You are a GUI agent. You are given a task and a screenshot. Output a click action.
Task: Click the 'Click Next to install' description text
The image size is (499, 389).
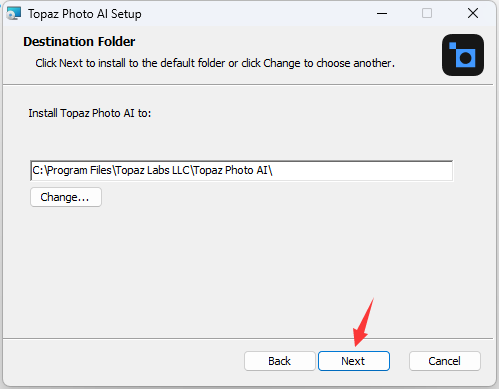[x=215, y=63]
